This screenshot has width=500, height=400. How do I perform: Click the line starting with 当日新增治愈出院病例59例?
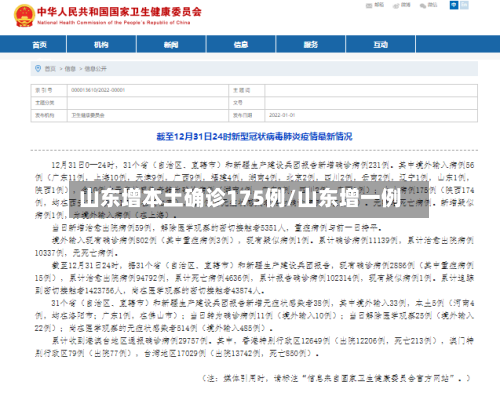point(217,228)
